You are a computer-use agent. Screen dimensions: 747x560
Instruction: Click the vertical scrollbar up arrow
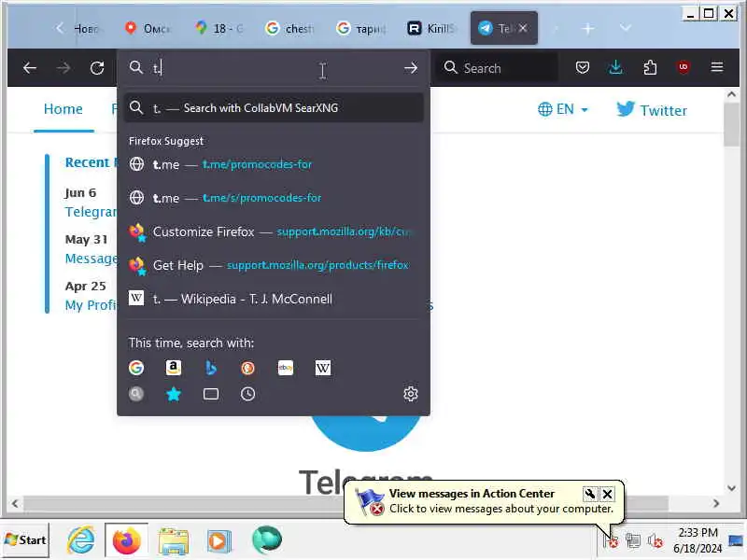click(731, 94)
